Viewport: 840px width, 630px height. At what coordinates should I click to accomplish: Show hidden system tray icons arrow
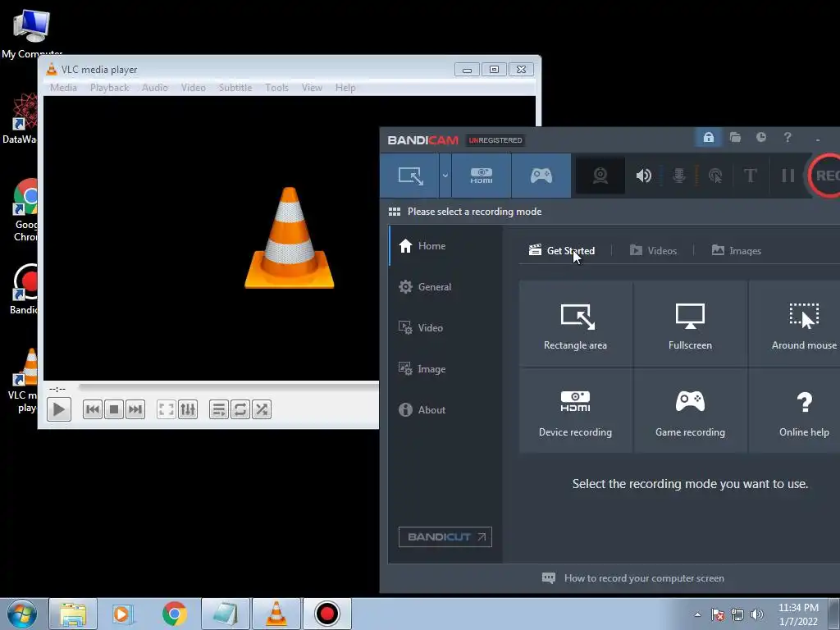click(697, 614)
